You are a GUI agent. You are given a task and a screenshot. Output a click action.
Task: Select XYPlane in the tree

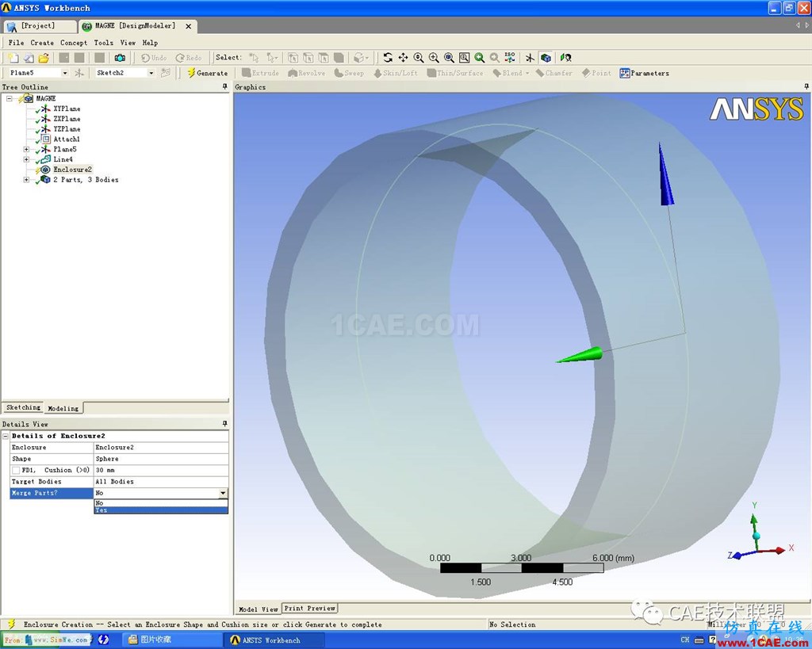pos(67,109)
